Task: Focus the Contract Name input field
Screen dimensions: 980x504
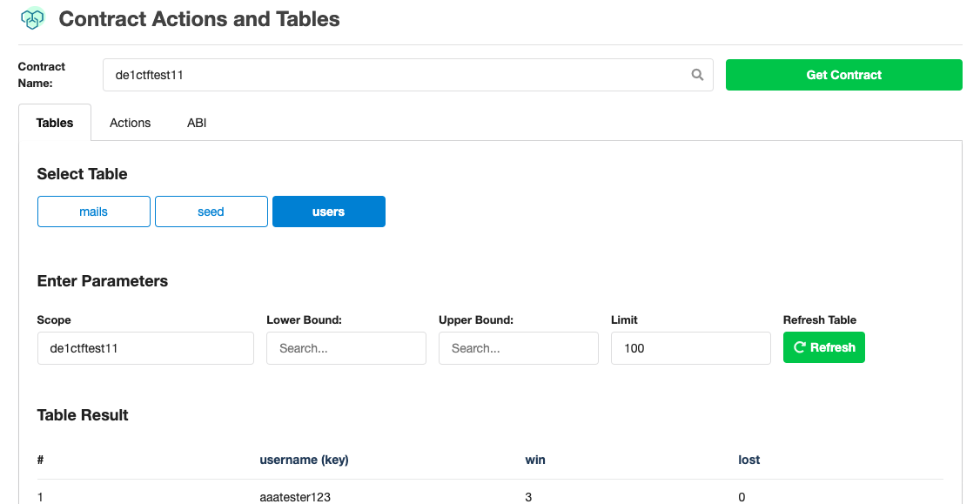Action: tap(396, 75)
